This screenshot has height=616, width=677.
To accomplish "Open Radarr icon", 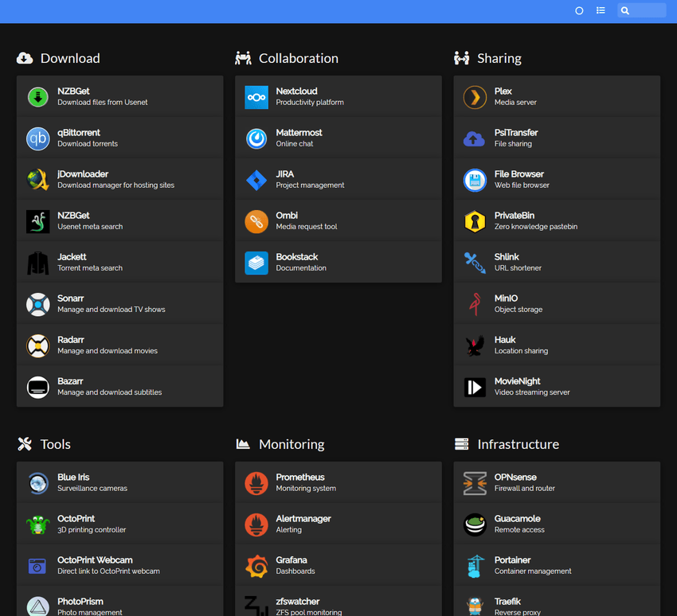I will point(38,345).
